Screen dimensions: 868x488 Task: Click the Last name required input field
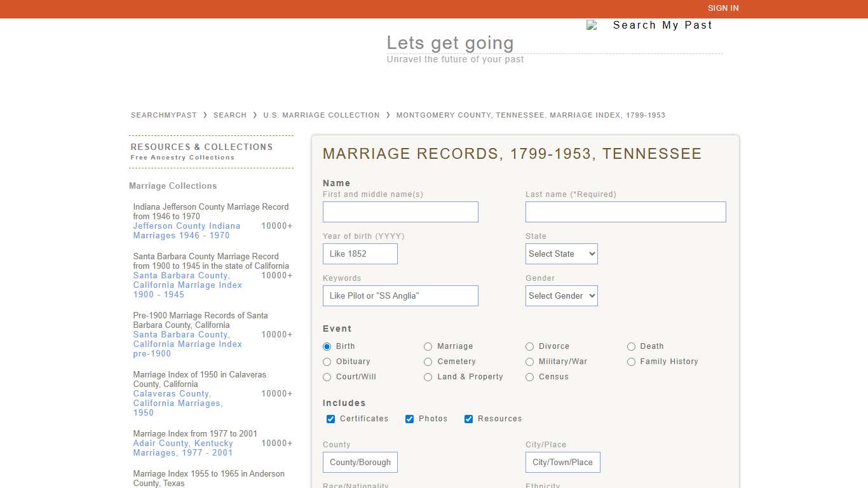(x=625, y=212)
